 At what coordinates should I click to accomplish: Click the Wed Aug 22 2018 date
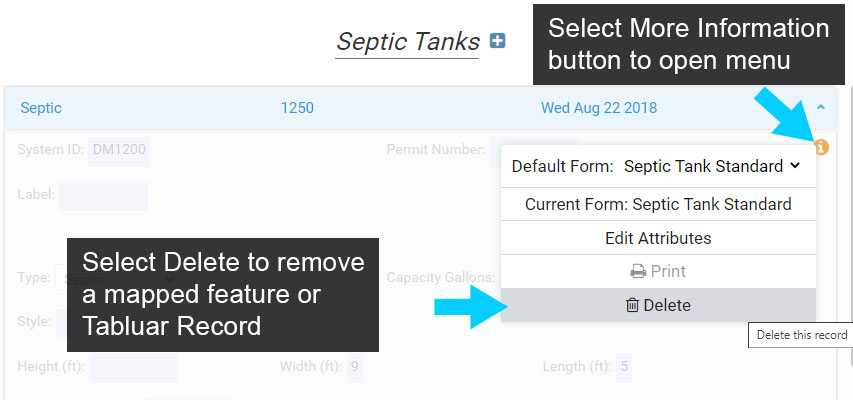pyautogui.click(x=599, y=107)
